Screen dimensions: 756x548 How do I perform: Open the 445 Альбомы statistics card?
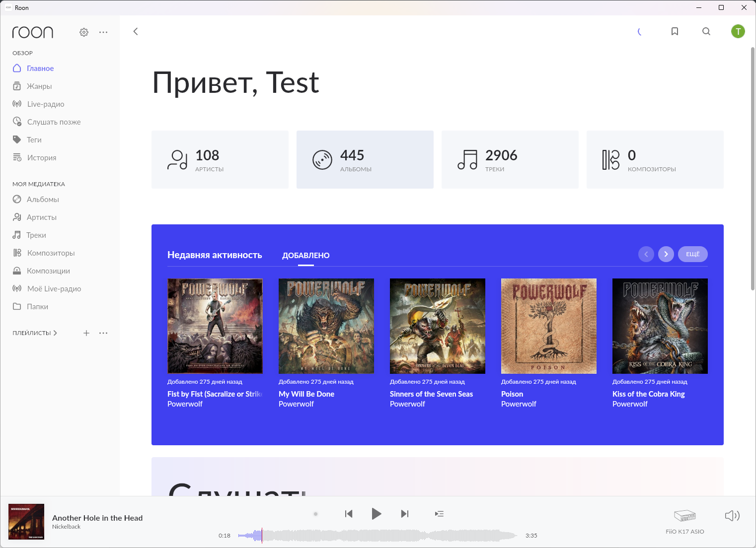365,159
